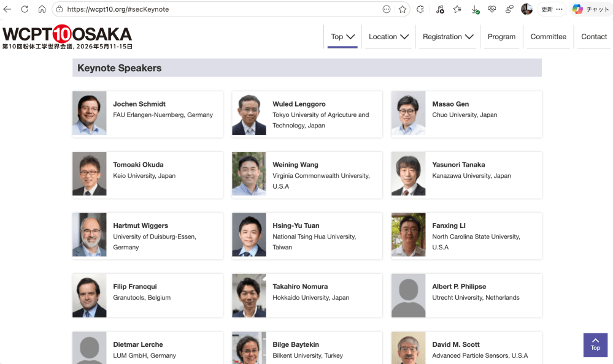Click the profile avatar in the toolbar

pyautogui.click(x=526, y=9)
